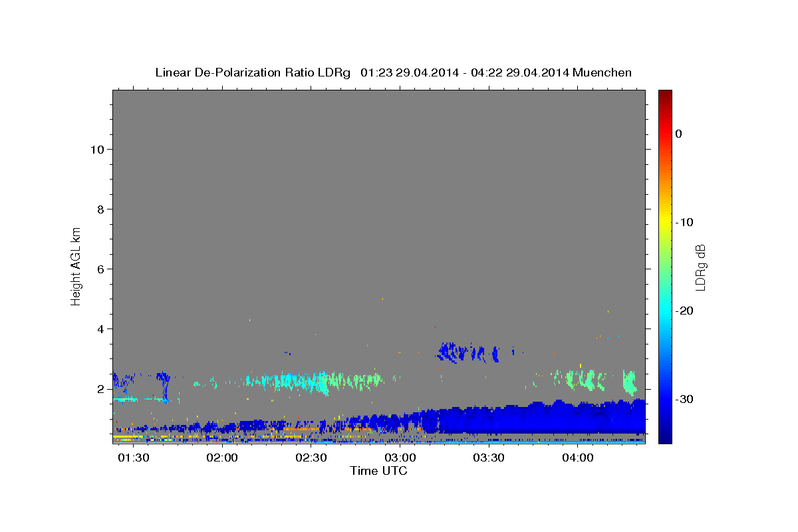
Task: Select the 03:30 time label
Action: click(489, 458)
